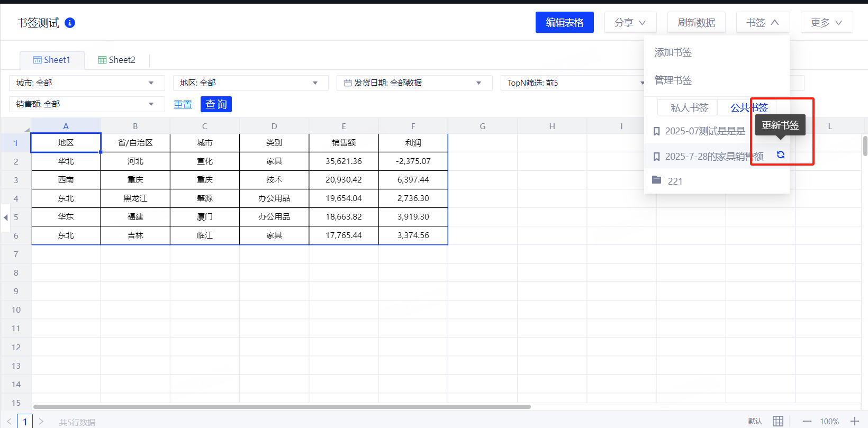Click the info icon beside 书签测试

coord(70,23)
